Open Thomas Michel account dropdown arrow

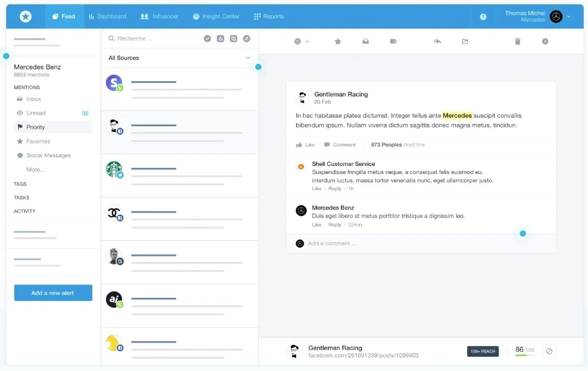coord(569,17)
